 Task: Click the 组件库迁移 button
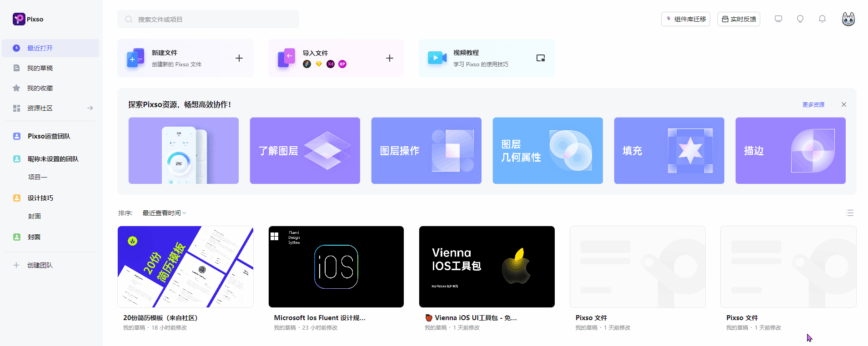click(x=686, y=19)
